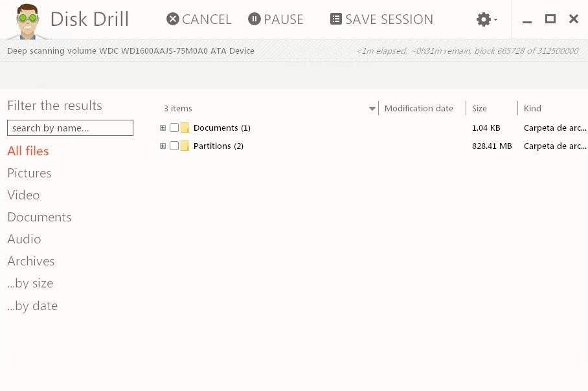Click the 828.41 MB size value
Viewport: 588px width, 391px height.
pos(492,146)
